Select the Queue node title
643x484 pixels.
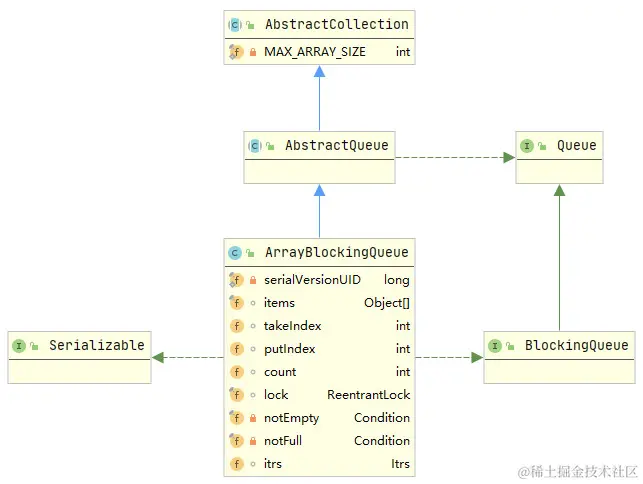point(576,145)
